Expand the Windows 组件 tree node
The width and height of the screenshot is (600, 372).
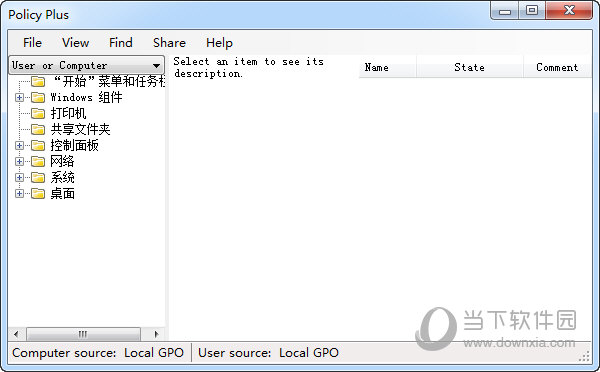(19, 98)
